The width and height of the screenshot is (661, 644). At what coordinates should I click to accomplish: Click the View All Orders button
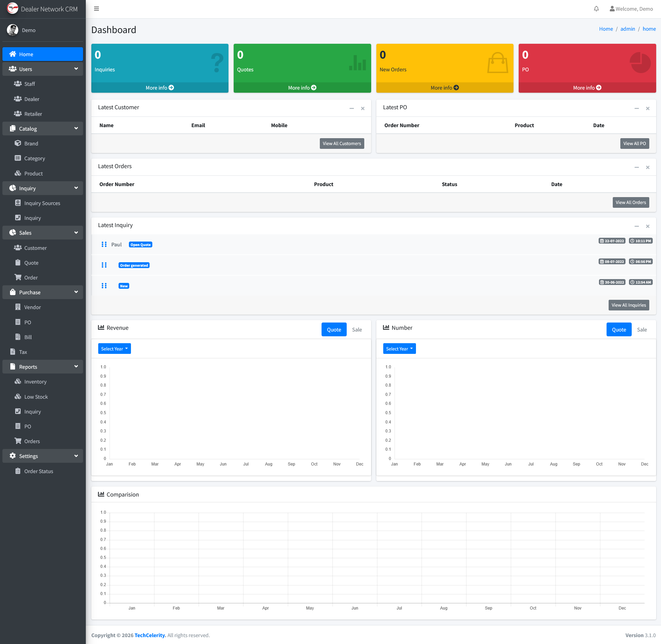pos(631,203)
